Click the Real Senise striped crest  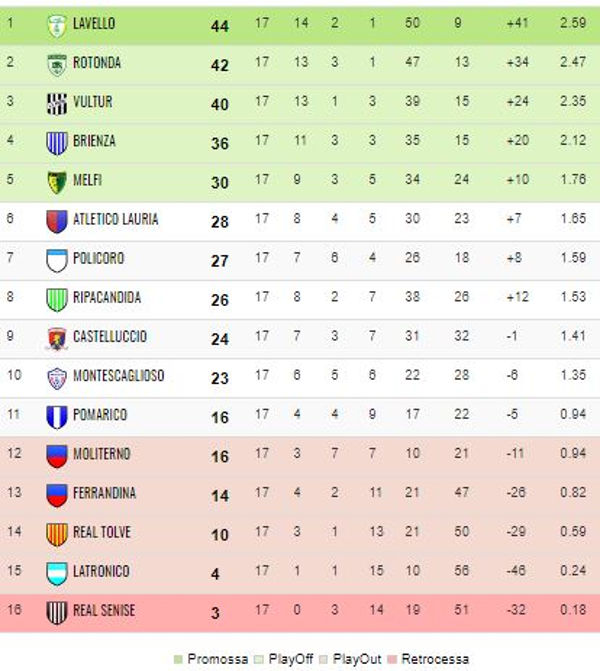click(x=56, y=613)
